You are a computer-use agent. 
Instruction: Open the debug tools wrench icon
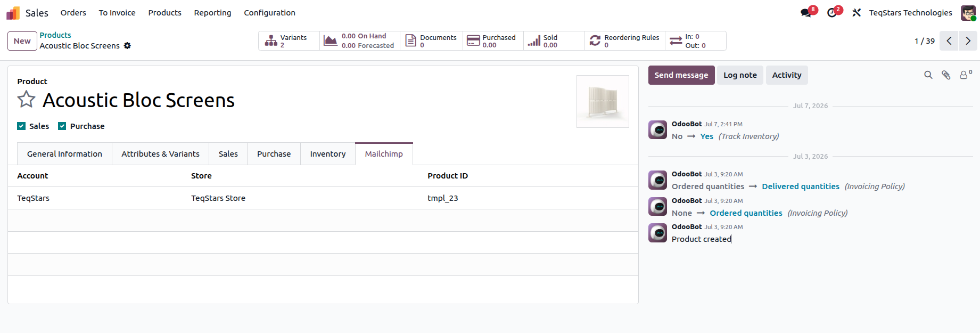pos(857,13)
